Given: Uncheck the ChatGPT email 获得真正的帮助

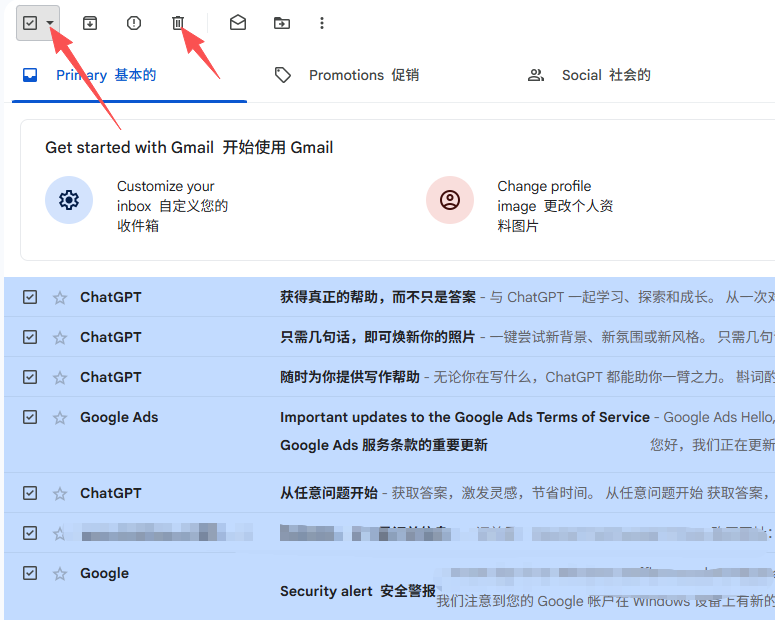Looking at the screenshot, I should pyautogui.click(x=30, y=297).
